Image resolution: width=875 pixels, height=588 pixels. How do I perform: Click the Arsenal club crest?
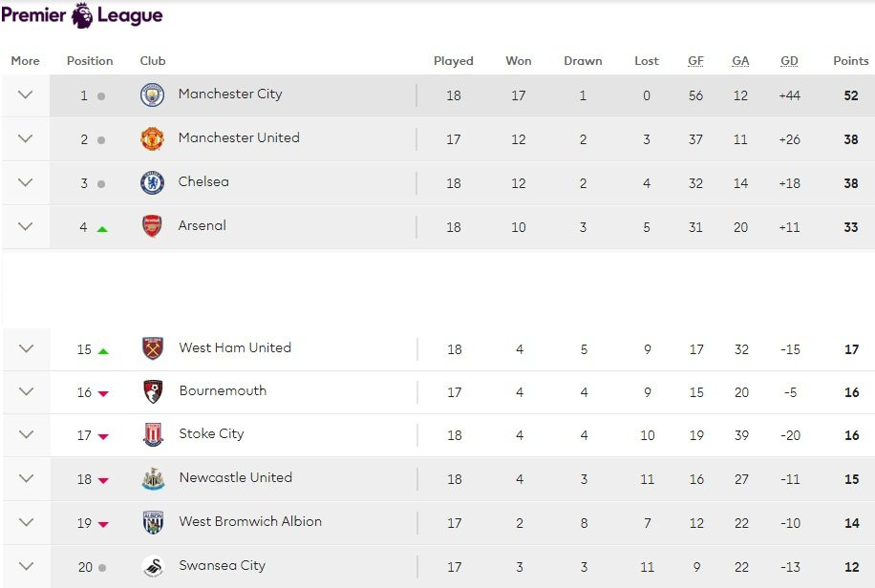click(152, 227)
